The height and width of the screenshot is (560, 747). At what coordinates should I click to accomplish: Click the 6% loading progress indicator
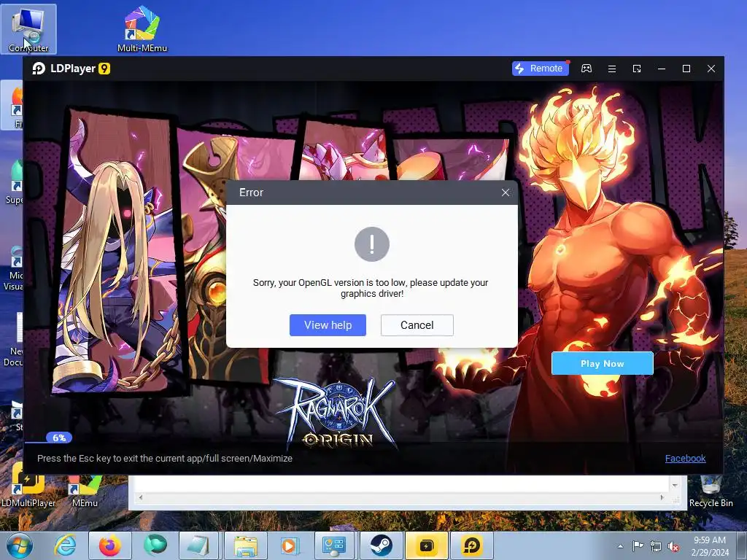click(59, 437)
